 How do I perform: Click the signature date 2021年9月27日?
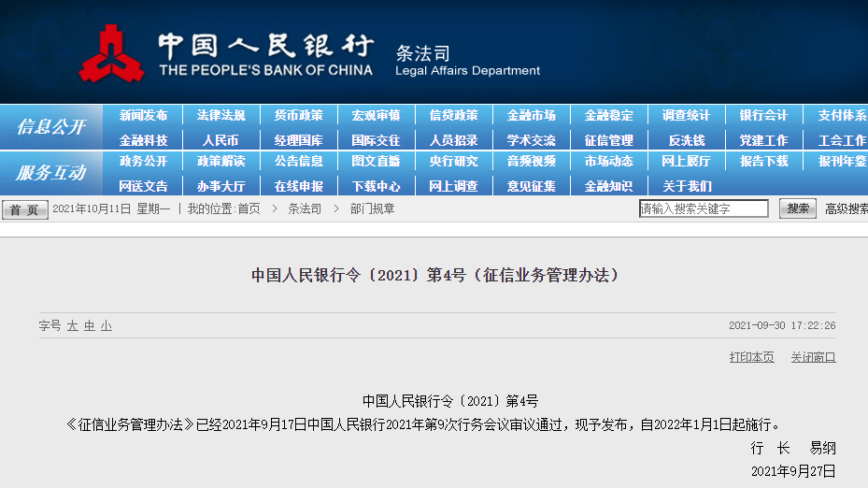click(x=793, y=471)
